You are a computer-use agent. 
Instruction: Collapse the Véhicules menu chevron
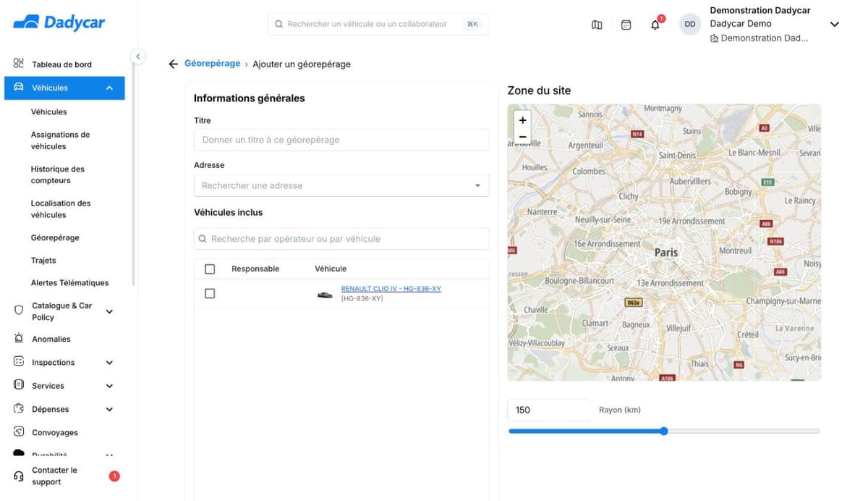109,88
